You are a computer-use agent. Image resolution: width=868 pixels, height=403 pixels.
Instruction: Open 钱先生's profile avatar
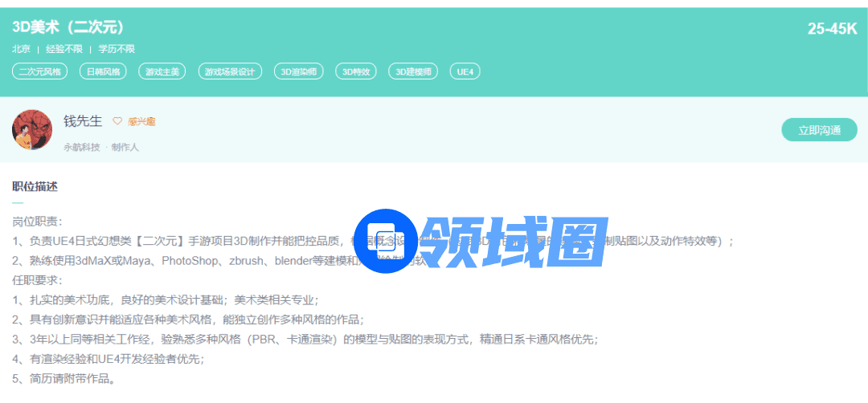pyautogui.click(x=32, y=129)
